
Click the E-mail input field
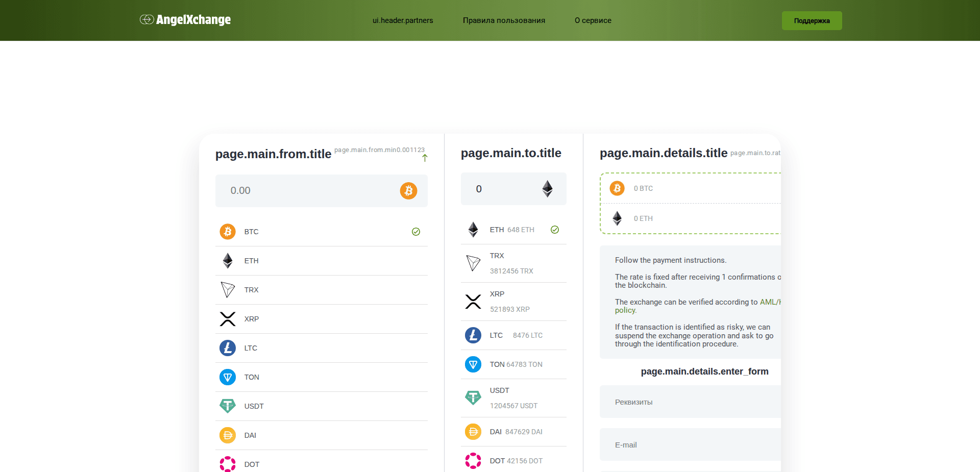pos(689,444)
